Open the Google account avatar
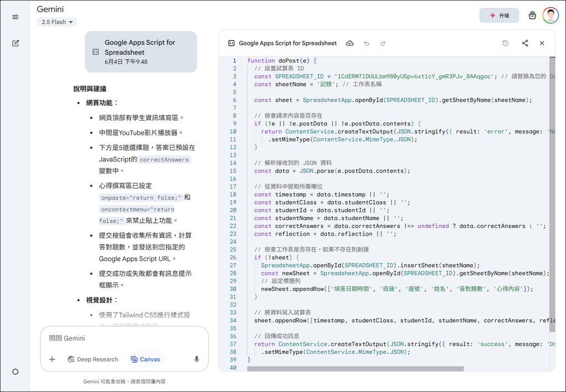 click(551, 15)
